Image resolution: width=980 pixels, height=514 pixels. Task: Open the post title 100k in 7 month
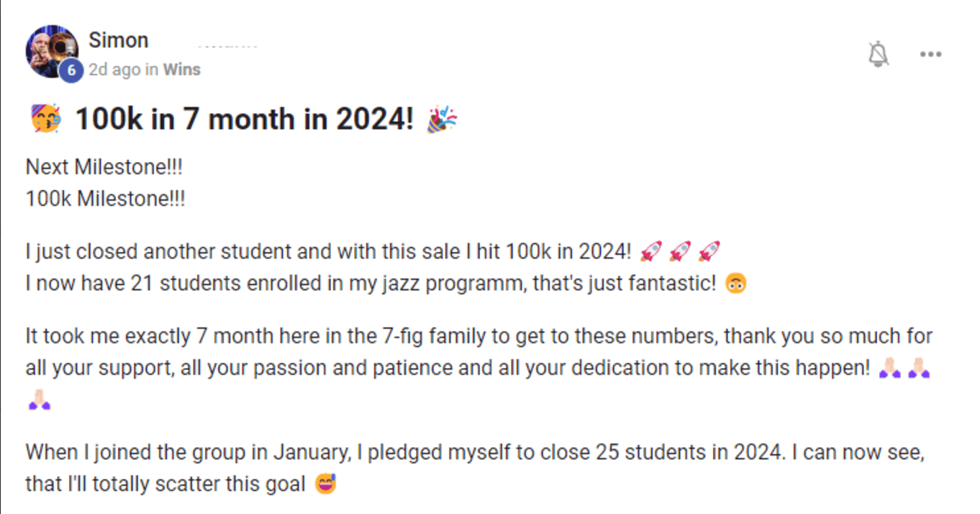(245, 119)
